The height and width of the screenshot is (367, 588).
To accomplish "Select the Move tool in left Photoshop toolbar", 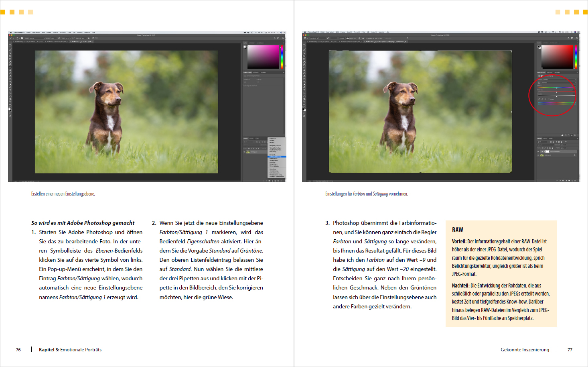I will click(10, 45).
